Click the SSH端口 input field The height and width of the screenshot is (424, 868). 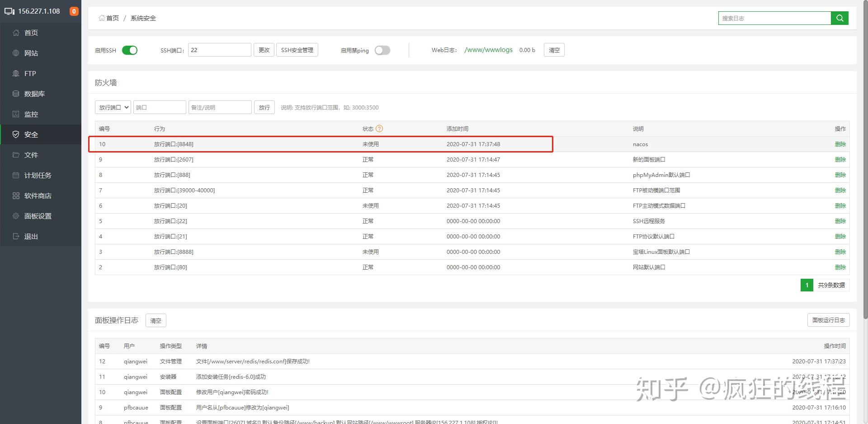[219, 50]
